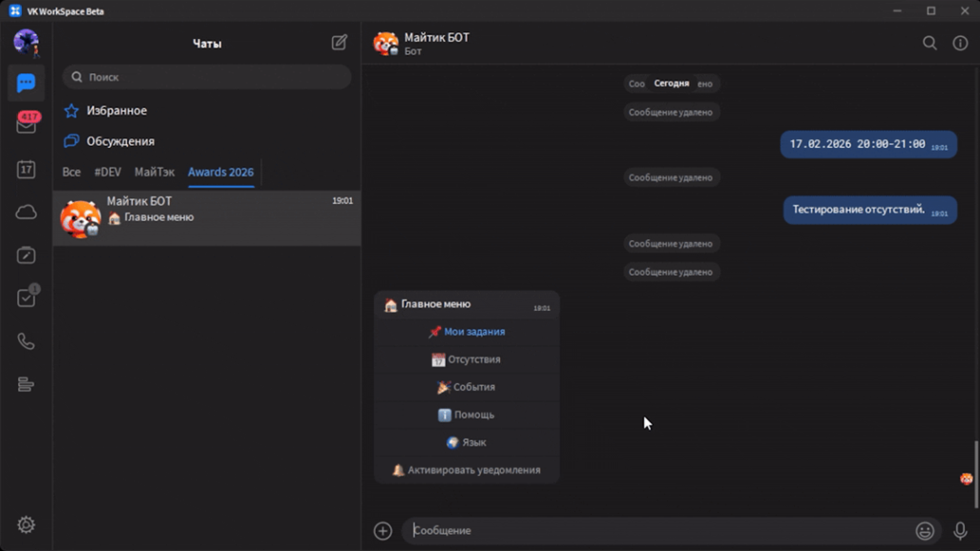Switch to the #DEV chat tab

[x=107, y=172]
